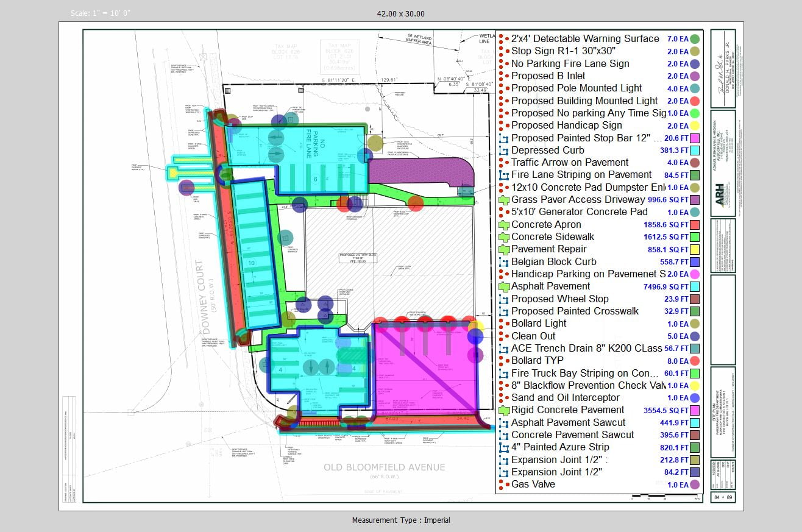Click the linear icon beside Belgian Block Curb
The height and width of the screenshot is (532, 802).
503,262
